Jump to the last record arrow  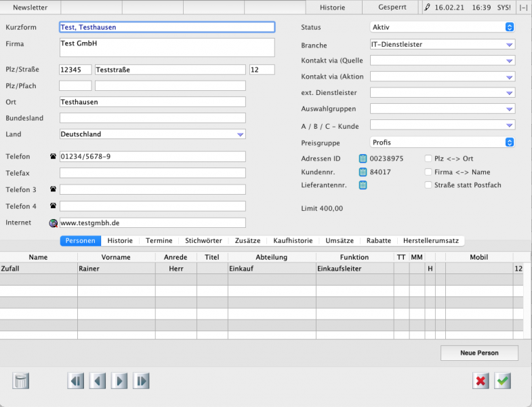click(x=141, y=381)
